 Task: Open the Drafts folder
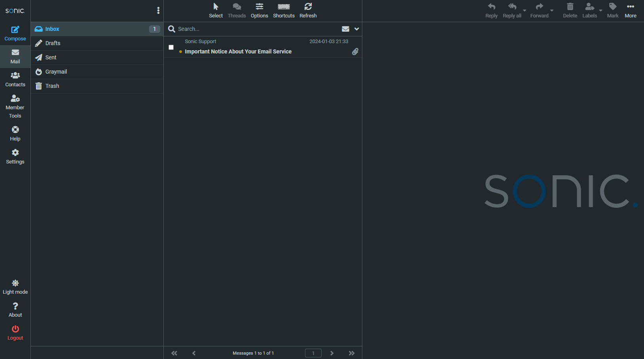click(97, 43)
